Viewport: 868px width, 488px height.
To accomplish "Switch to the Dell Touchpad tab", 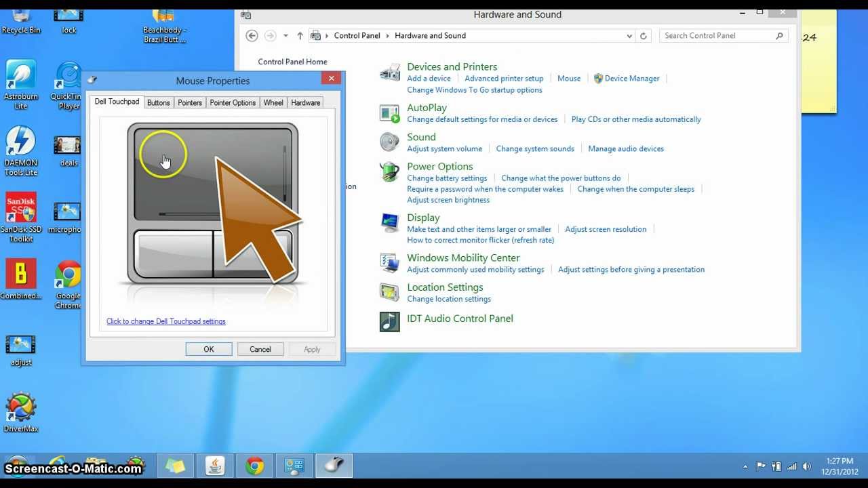I will (x=117, y=102).
